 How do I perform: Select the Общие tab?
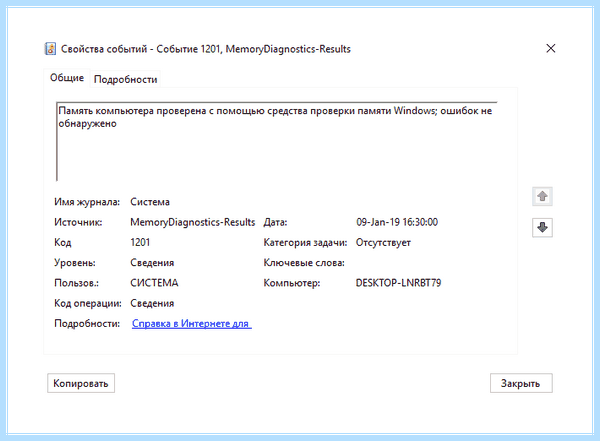(x=67, y=78)
